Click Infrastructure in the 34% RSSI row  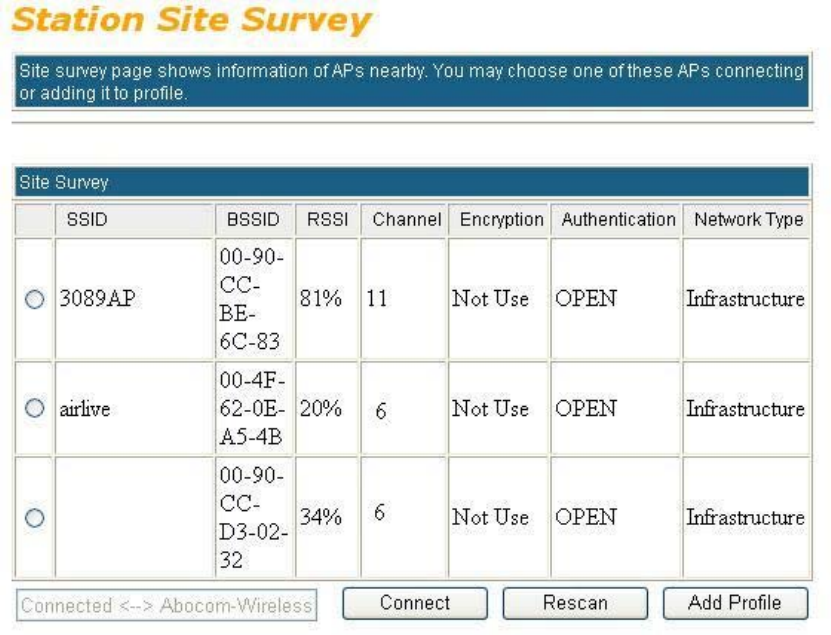(x=746, y=517)
